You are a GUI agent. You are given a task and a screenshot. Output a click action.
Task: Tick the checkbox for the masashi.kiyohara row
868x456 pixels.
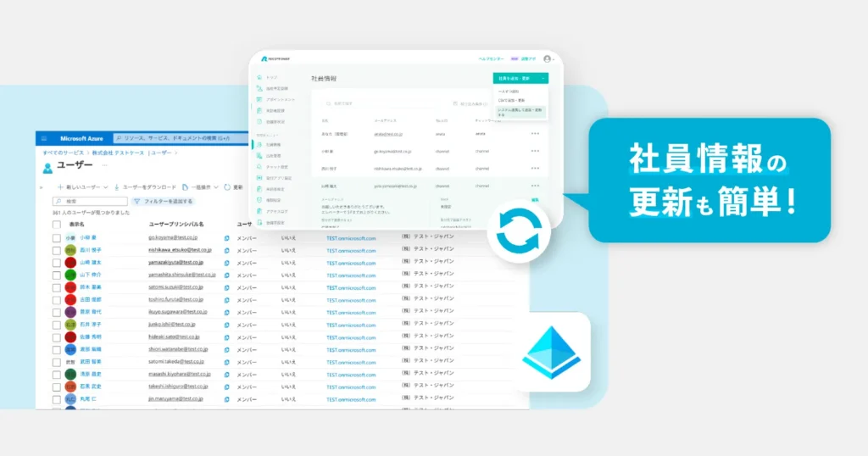(x=57, y=375)
